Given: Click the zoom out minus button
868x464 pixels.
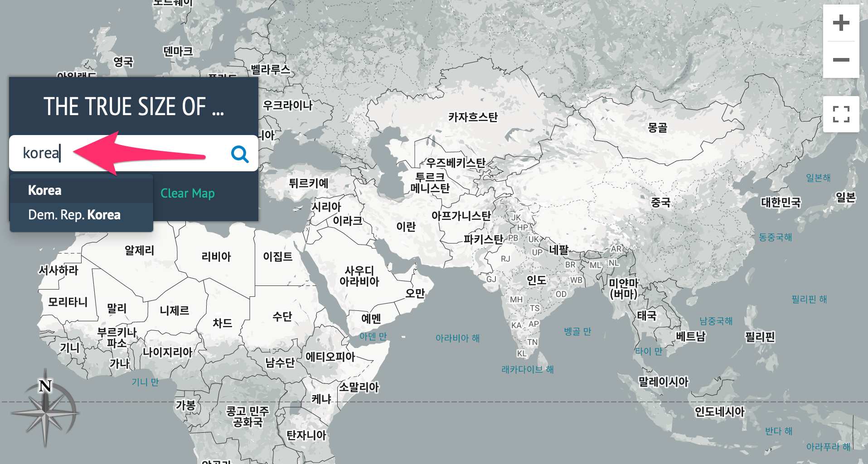Looking at the screenshot, I should point(841,60).
